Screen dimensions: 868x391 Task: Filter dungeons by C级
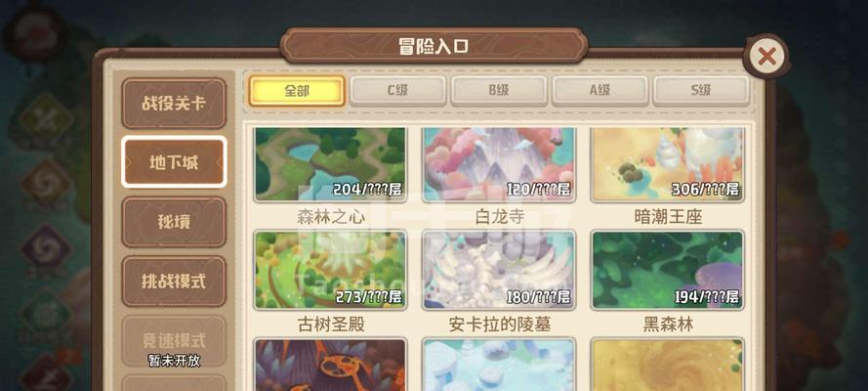pos(397,91)
